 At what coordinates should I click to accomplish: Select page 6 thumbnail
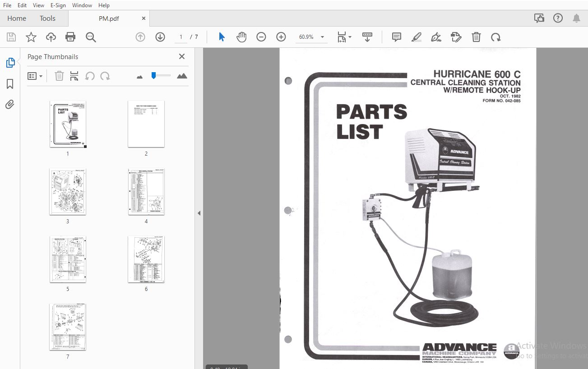click(146, 259)
